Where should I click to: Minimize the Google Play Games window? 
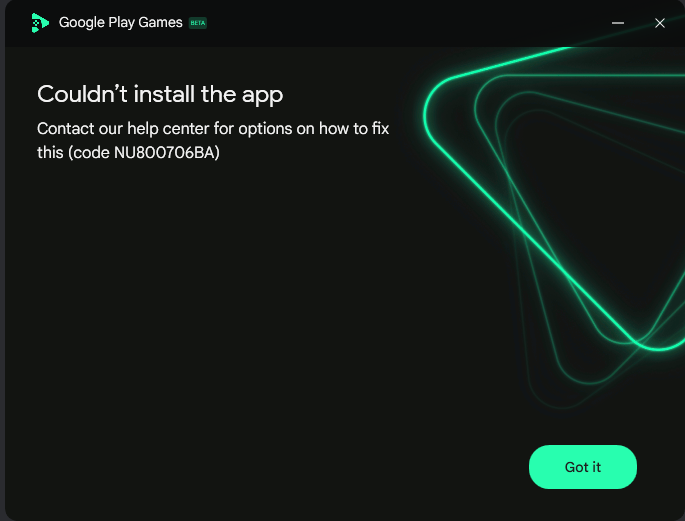pos(617,23)
